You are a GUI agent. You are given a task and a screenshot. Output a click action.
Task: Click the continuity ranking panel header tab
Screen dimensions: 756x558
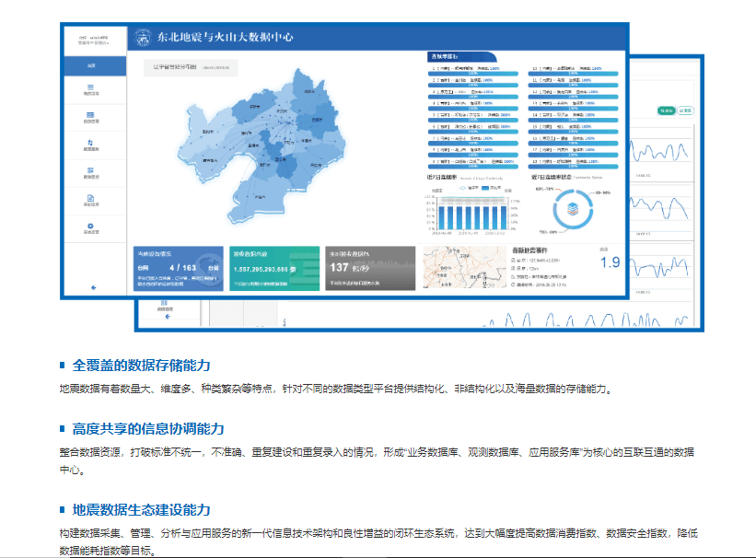pos(461,56)
